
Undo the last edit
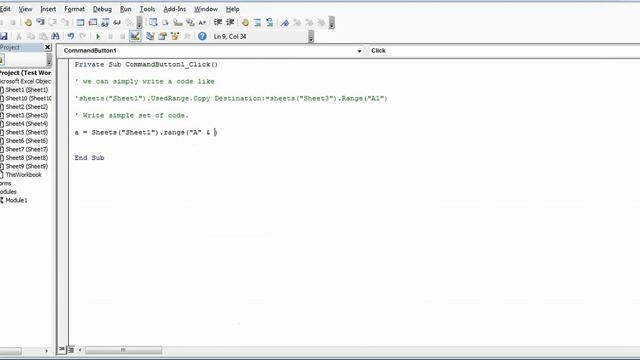71,36
